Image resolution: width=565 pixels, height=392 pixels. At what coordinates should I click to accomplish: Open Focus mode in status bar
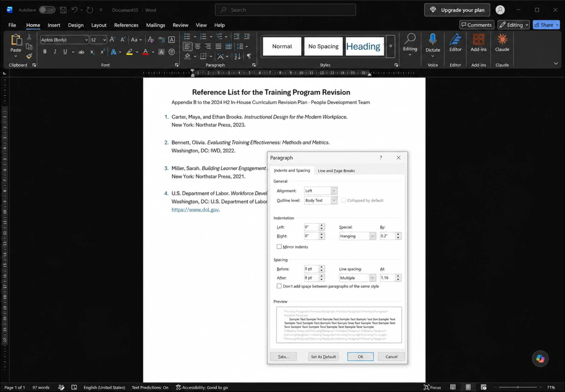click(x=432, y=387)
